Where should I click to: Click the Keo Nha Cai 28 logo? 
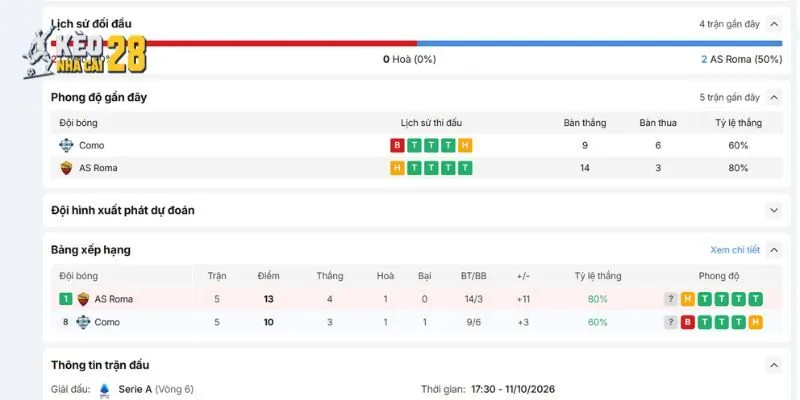pyautogui.click(x=84, y=54)
